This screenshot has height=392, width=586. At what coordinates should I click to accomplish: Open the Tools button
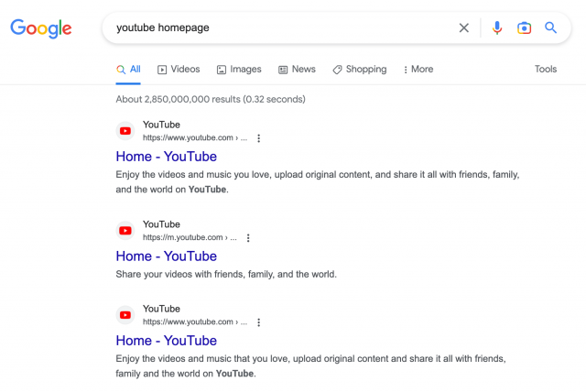click(546, 70)
